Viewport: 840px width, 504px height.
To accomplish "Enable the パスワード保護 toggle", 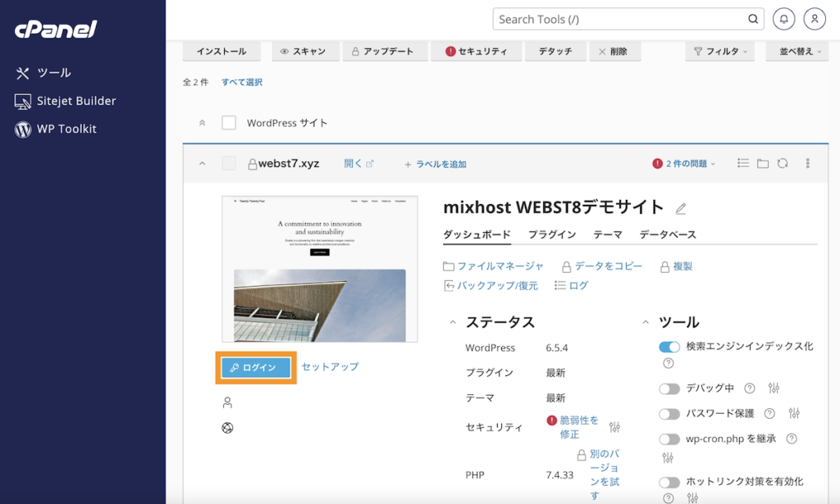I will coord(669,413).
